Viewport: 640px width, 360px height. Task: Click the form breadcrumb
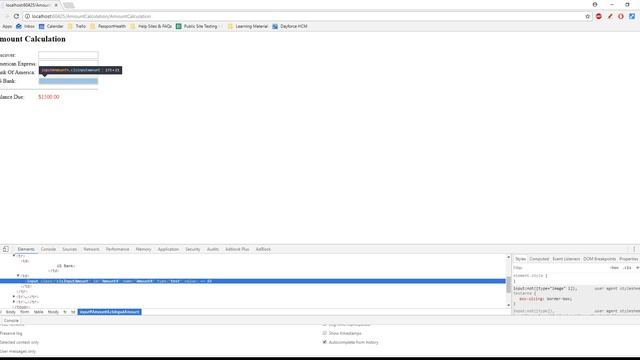pyautogui.click(x=24, y=312)
